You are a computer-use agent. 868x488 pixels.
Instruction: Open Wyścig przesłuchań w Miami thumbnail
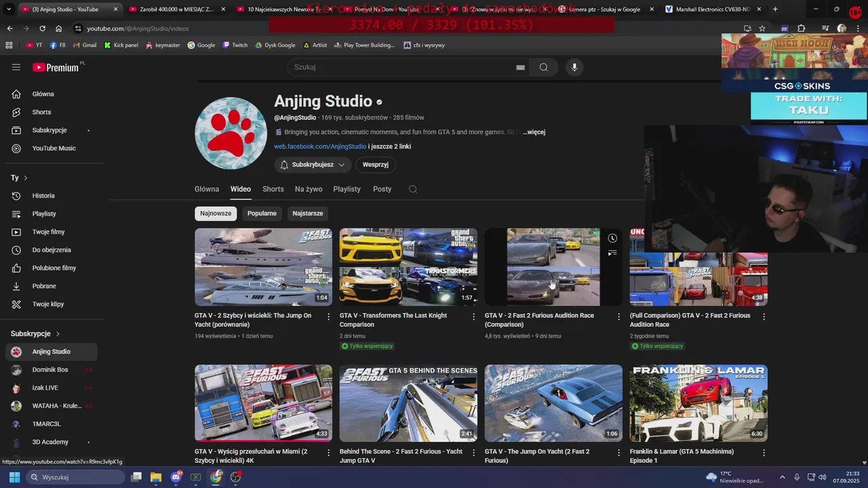[x=263, y=403]
